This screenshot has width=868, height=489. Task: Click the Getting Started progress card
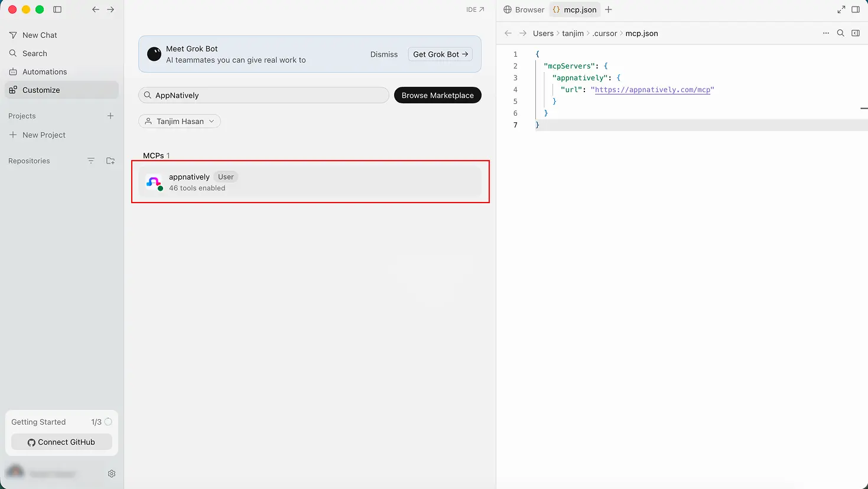61,433
